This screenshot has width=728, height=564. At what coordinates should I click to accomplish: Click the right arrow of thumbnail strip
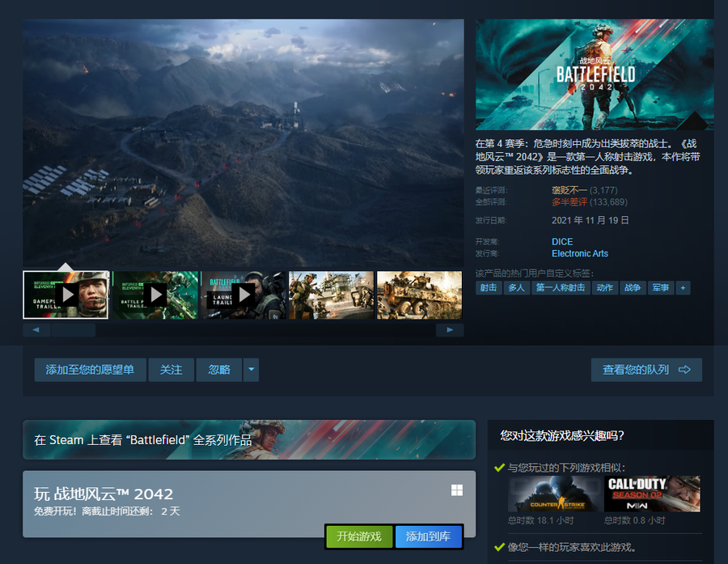point(450,330)
